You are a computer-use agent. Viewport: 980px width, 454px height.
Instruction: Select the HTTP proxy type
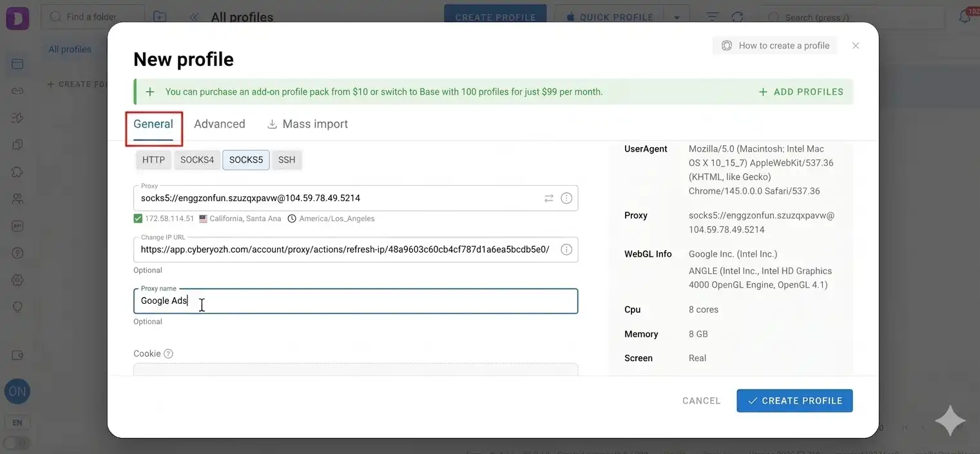click(154, 160)
